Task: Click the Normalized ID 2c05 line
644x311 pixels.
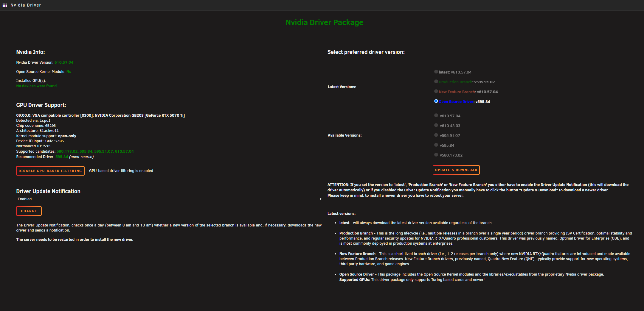Action: (34, 146)
